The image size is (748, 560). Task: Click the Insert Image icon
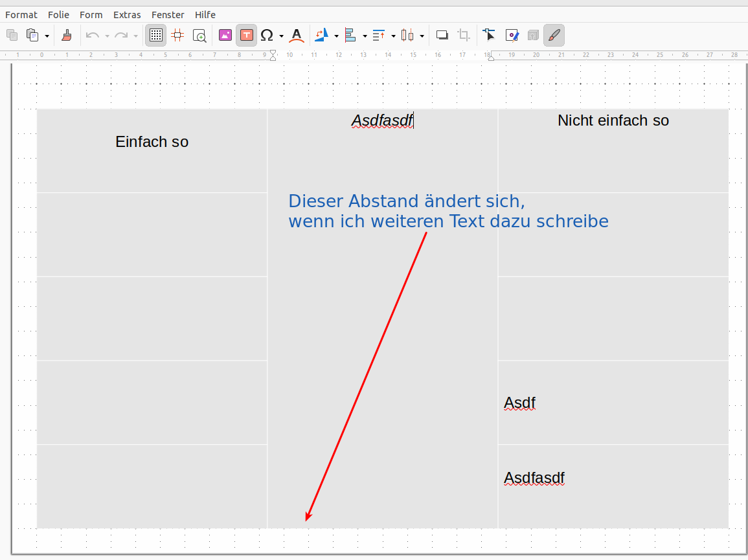[225, 35]
